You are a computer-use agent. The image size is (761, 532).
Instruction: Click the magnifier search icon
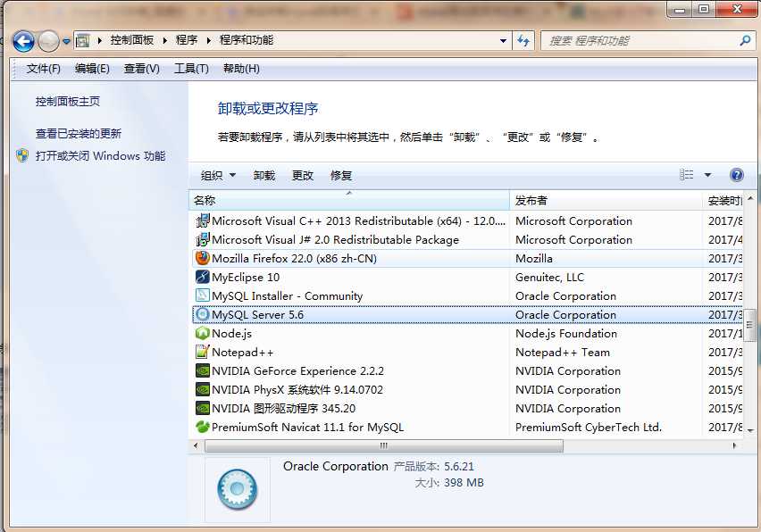pyautogui.click(x=745, y=41)
